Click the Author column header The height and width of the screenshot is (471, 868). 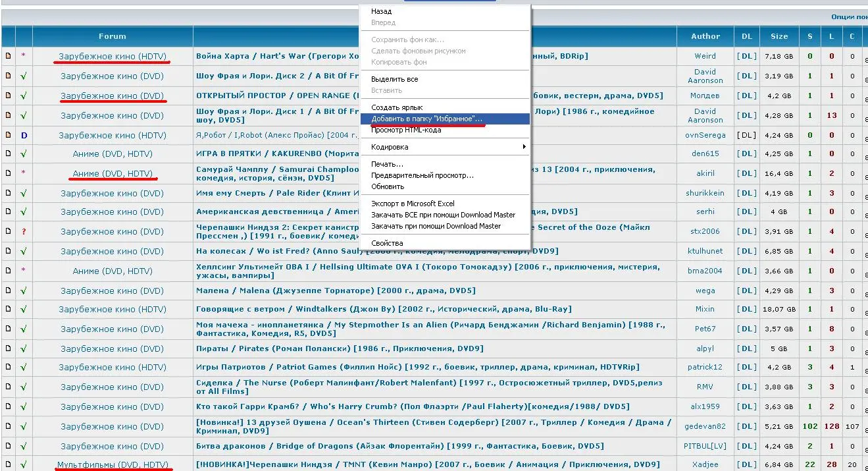click(x=705, y=36)
